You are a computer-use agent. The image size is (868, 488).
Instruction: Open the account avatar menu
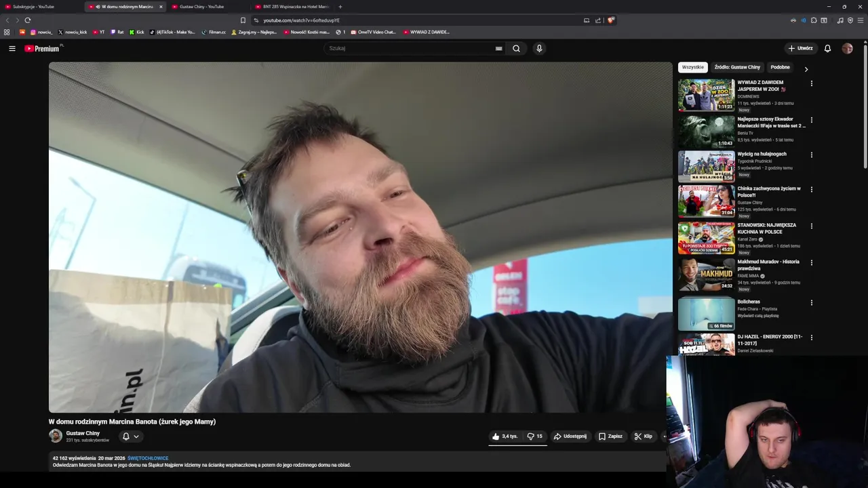tap(847, 48)
